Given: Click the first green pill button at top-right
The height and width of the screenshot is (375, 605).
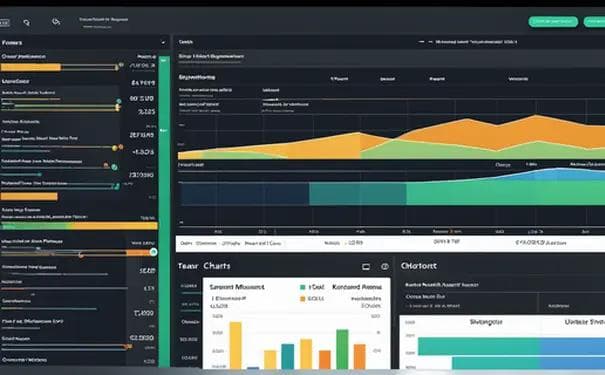Looking at the screenshot, I should coord(553,22).
